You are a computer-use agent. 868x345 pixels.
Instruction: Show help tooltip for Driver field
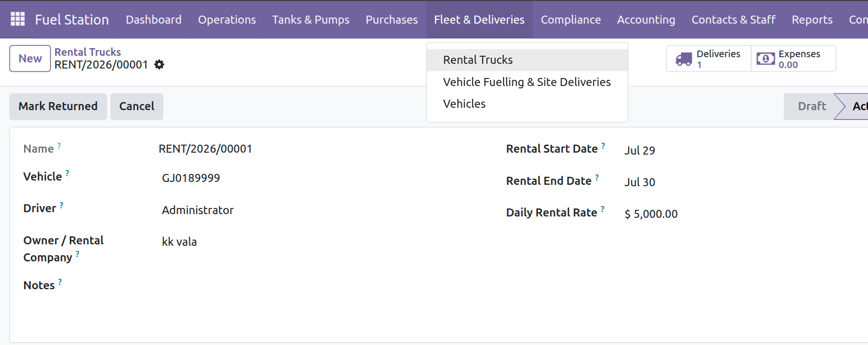pos(61,205)
